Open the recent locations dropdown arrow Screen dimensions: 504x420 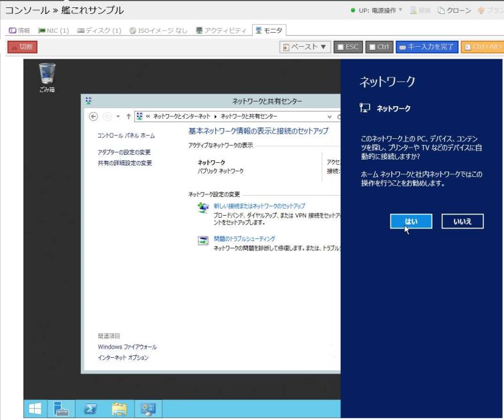click(118, 117)
